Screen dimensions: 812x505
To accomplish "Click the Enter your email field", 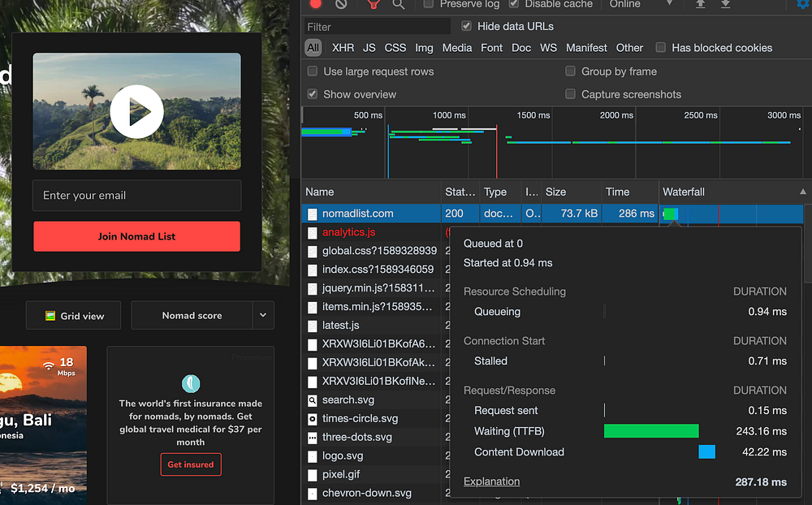I will pyautogui.click(x=136, y=196).
